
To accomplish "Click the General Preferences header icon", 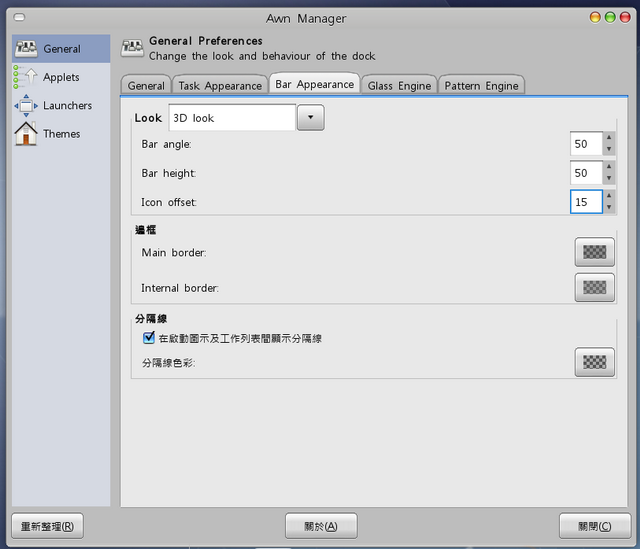I will (132, 48).
